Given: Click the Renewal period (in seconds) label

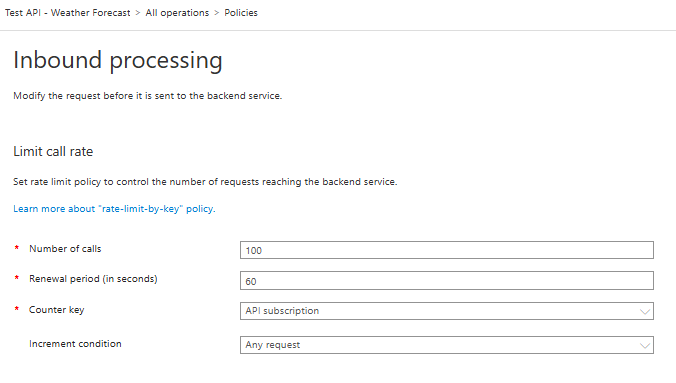Looking at the screenshot, I should point(93,279).
